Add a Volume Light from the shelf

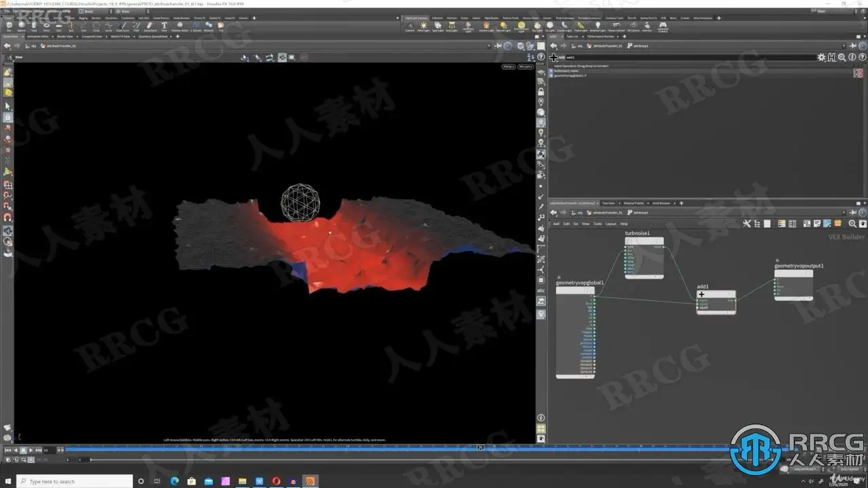tap(486, 26)
